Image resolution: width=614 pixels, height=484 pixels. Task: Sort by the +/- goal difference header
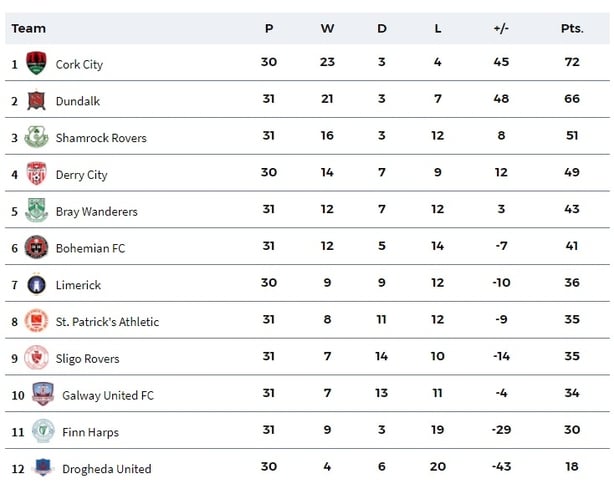point(501,29)
